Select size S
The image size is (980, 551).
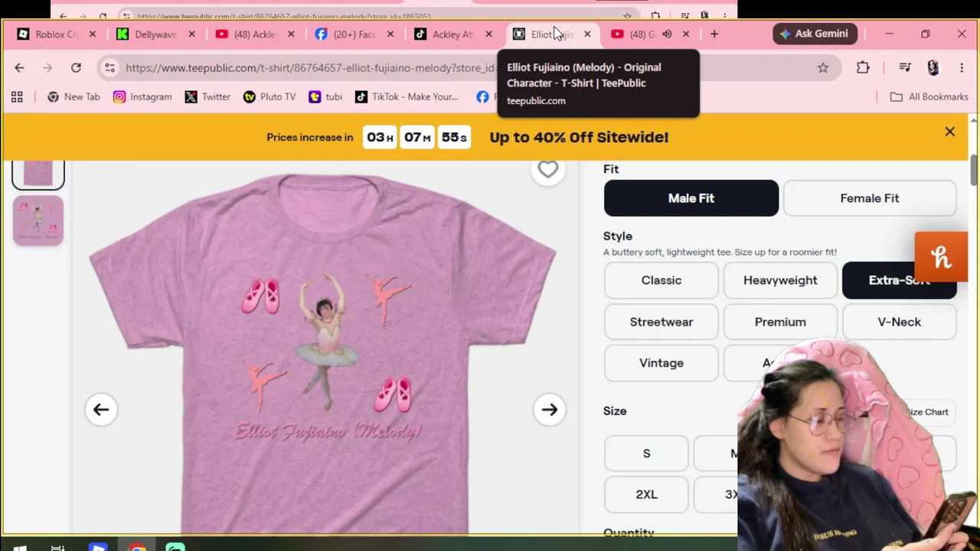click(x=646, y=453)
